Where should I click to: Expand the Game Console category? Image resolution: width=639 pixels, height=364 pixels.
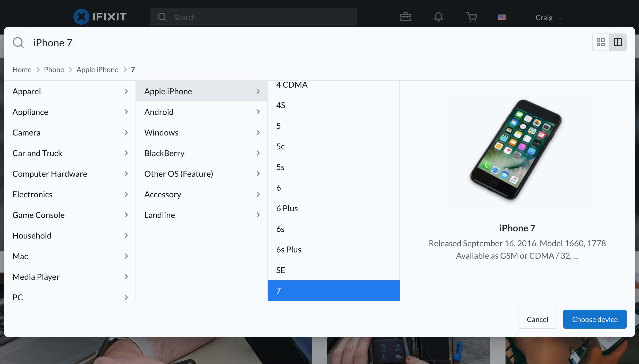click(70, 215)
